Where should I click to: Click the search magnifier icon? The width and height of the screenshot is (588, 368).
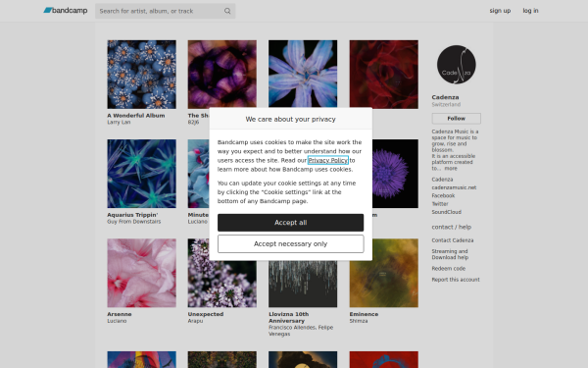pos(227,11)
